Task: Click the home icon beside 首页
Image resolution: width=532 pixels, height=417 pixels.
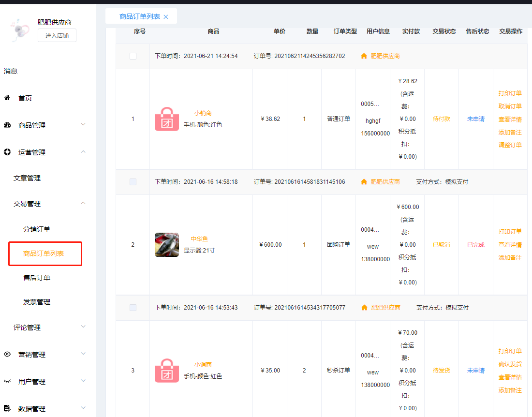Action: (7, 98)
